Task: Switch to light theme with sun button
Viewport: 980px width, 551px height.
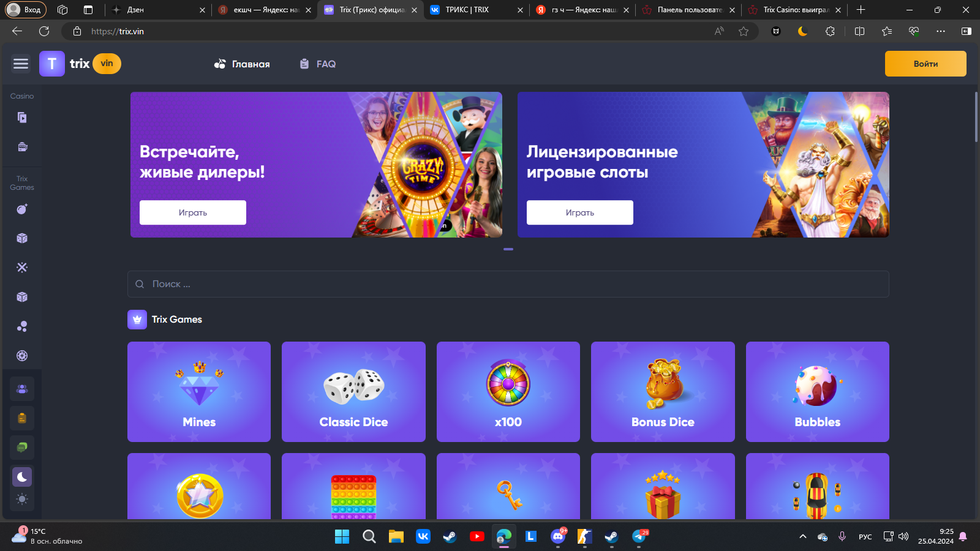Action: pyautogui.click(x=22, y=499)
